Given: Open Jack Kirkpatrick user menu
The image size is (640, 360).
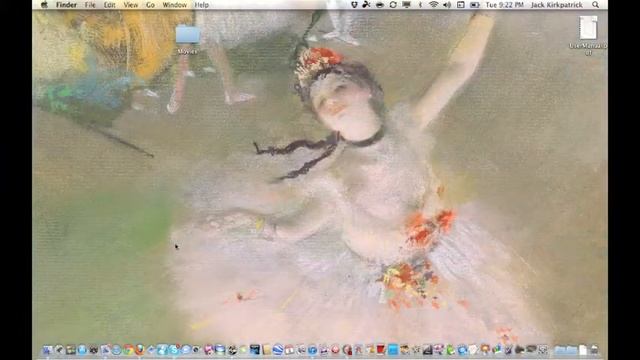Looking at the screenshot, I should pyautogui.click(x=556, y=5).
